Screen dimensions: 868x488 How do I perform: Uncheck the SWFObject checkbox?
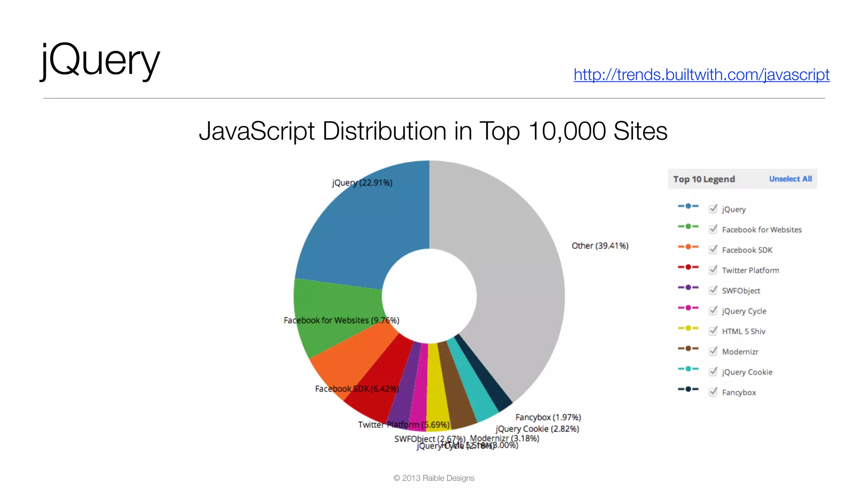[713, 290]
